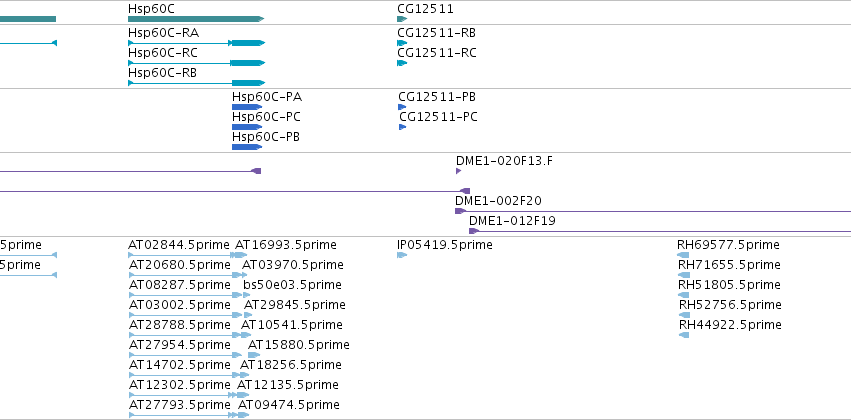Click the bs50e03.5prime EST label
The width and height of the screenshot is (851, 420).
coord(293,285)
